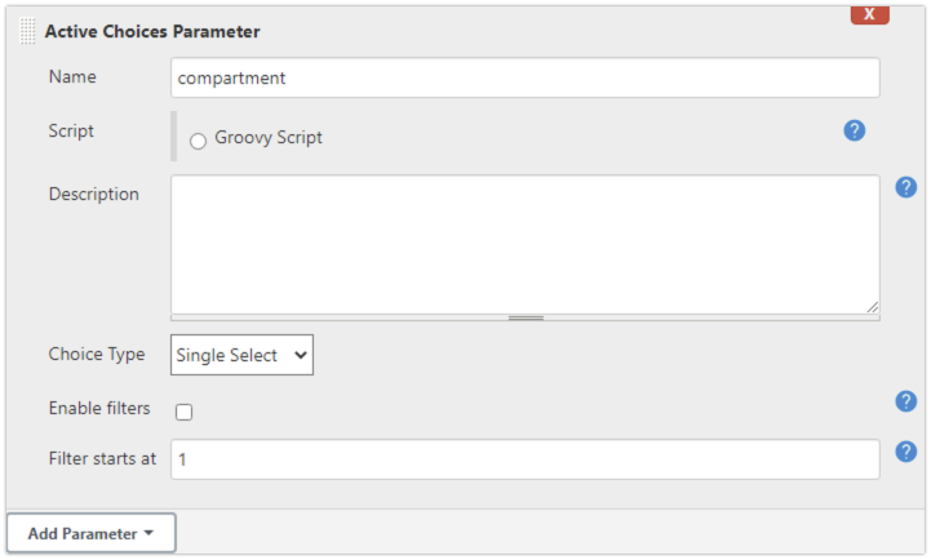The image size is (931, 560).
Task: Open the Choice Type dropdown
Action: coord(242,355)
